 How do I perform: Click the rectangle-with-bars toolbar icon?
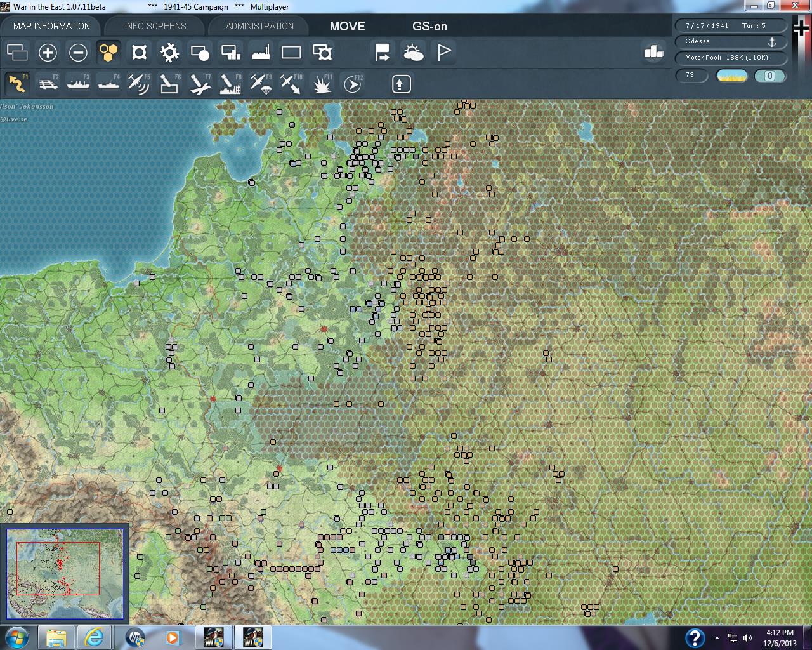[x=230, y=52]
